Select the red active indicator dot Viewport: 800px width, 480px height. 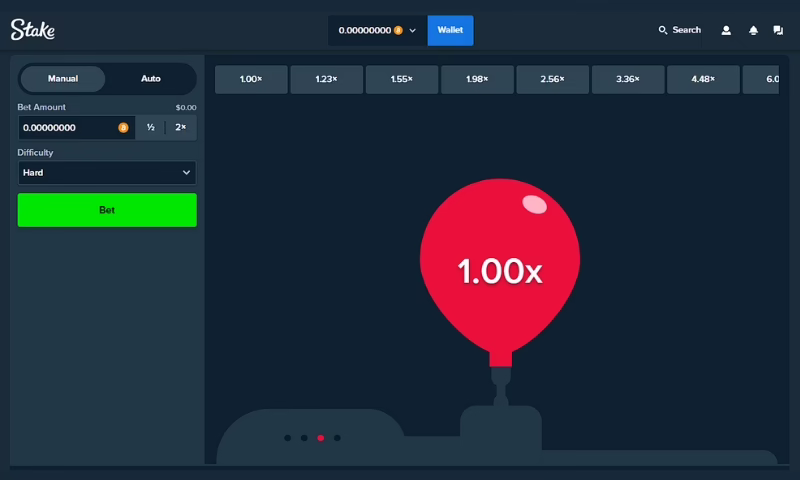(x=320, y=438)
